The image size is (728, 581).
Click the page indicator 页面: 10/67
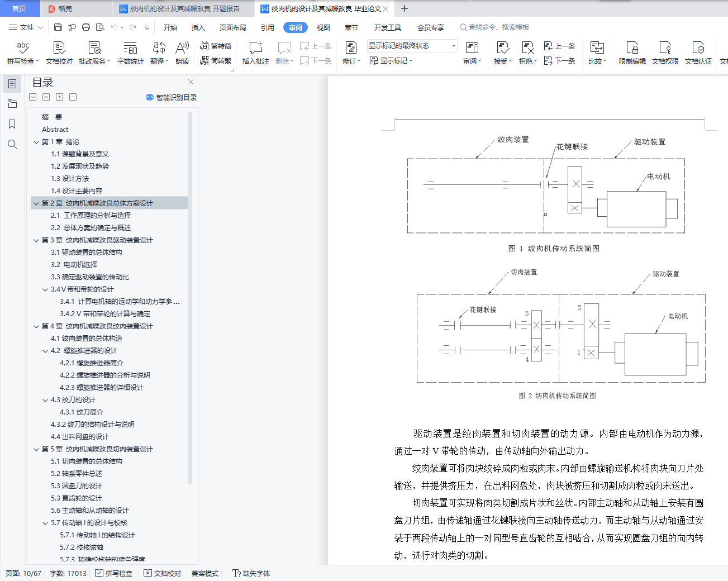23,573
